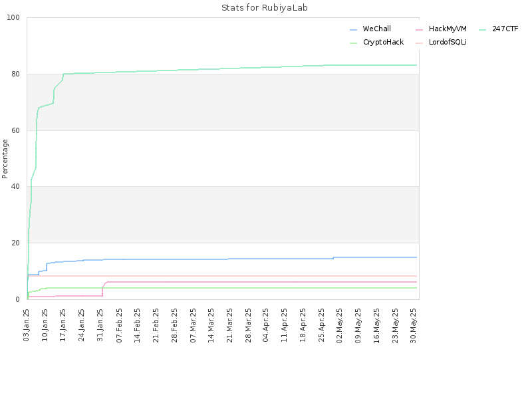Click the 100 tick on the y-axis
Image resolution: width=532 pixels, height=399 pixels.
[13, 18]
